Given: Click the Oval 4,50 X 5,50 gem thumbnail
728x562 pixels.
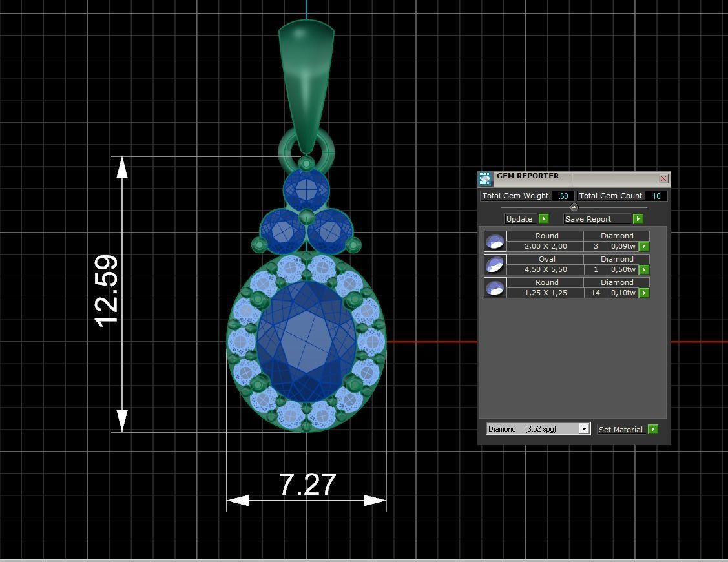Looking at the screenshot, I should pyautogui.click(x=495, y=264).
